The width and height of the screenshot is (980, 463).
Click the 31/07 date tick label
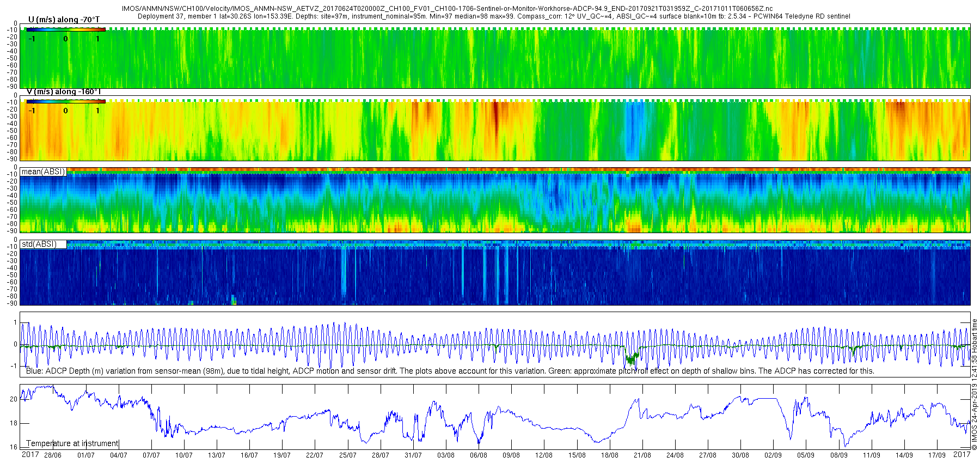point(413,455)
